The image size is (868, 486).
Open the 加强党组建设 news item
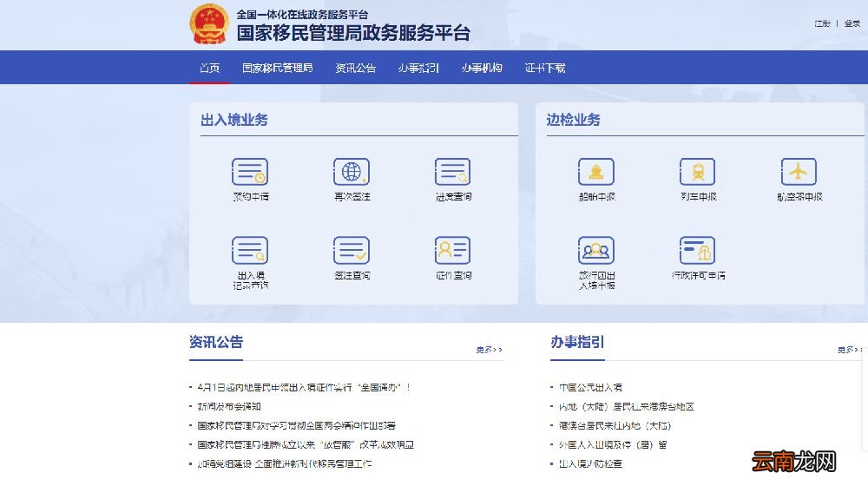click(x=285, y=463)
